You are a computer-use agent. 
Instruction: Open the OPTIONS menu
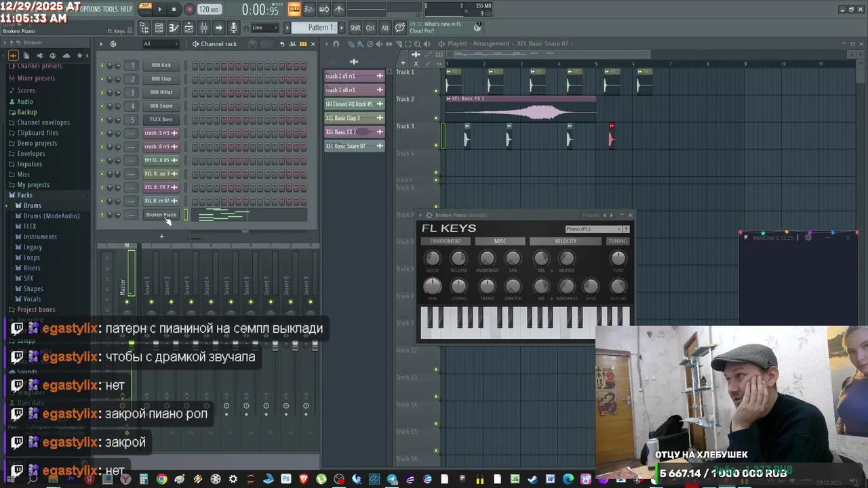pos(90,9)
